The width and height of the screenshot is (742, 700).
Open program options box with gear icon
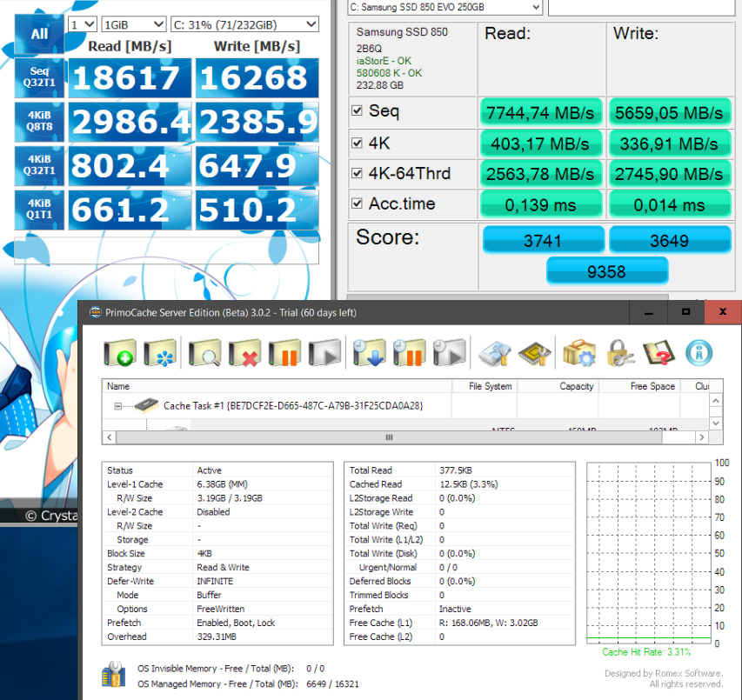tap(579, 353)
